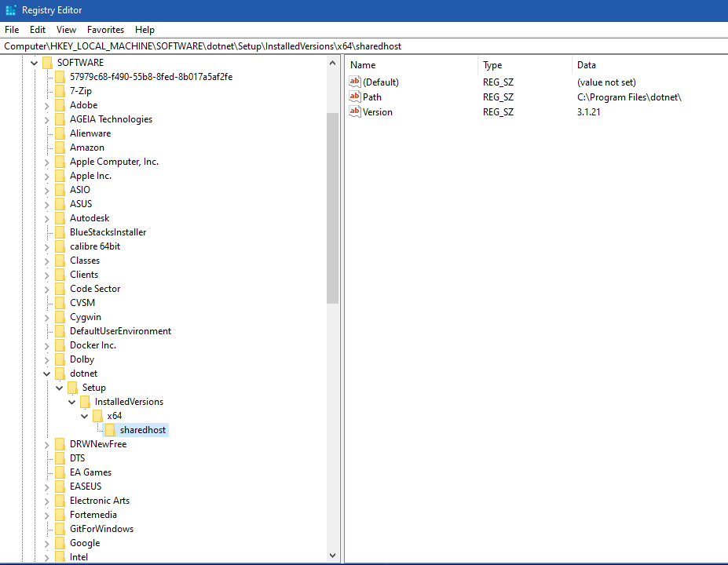
Task: Select the DefaultUserEnvironment key
Action: click(120, 331)
